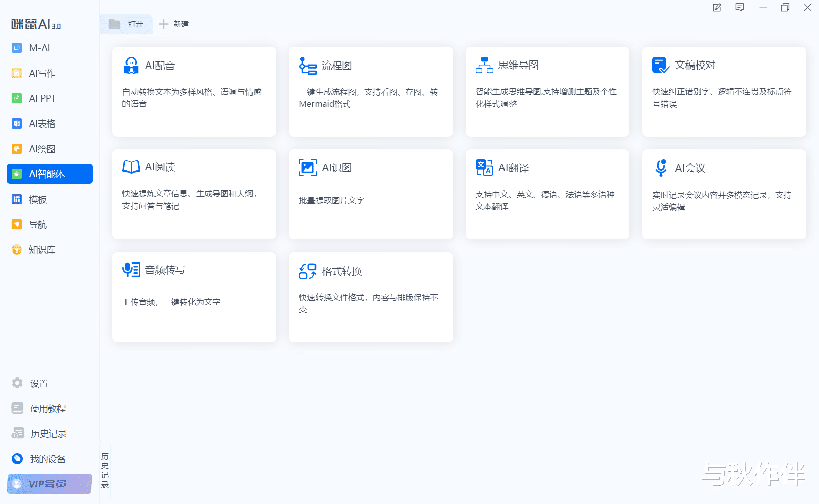819x504 pixels.
Task: Launch the AI识图 image recognition icon
Action: [307, 168]
